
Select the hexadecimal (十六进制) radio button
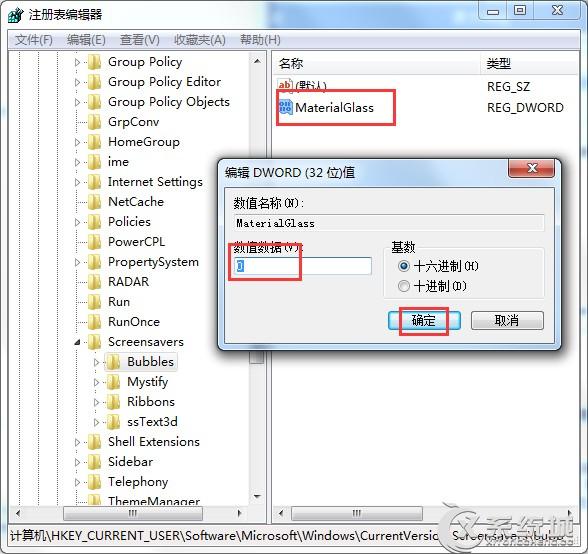tap(404, 266)
